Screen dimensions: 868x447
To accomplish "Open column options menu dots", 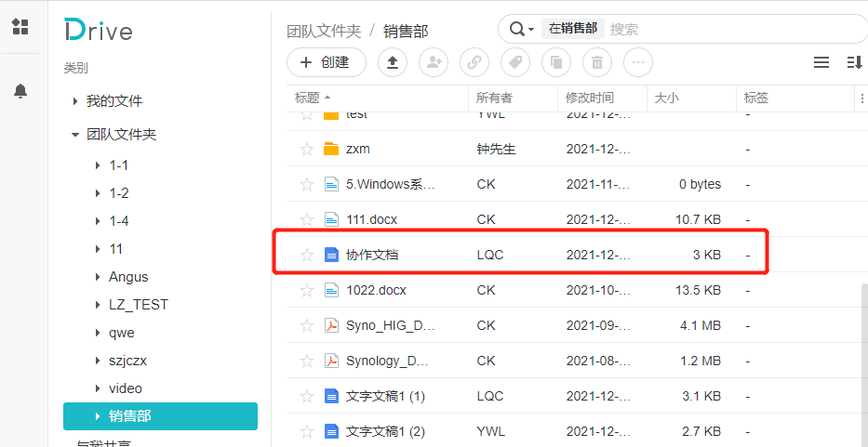I will click(x=861, y=99).
